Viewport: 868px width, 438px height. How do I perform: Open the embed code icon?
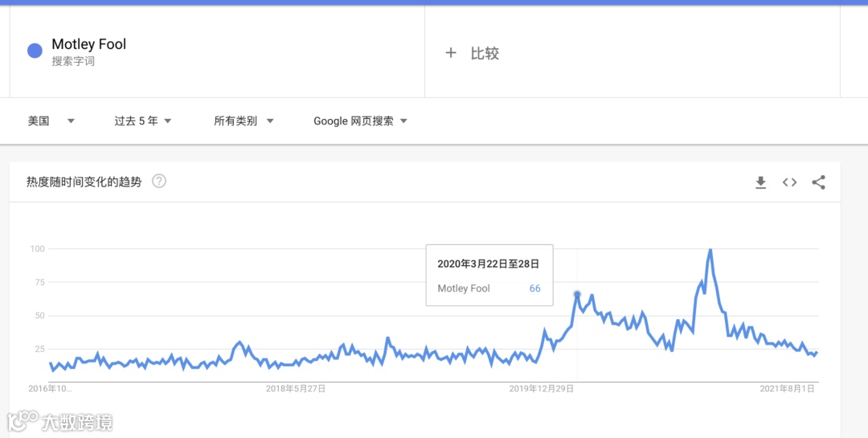789,182
